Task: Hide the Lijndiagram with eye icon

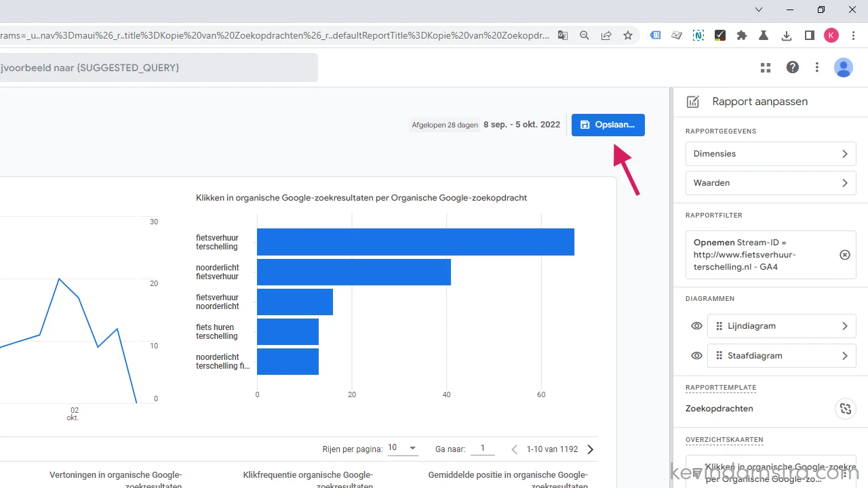Action: point(696,326)
